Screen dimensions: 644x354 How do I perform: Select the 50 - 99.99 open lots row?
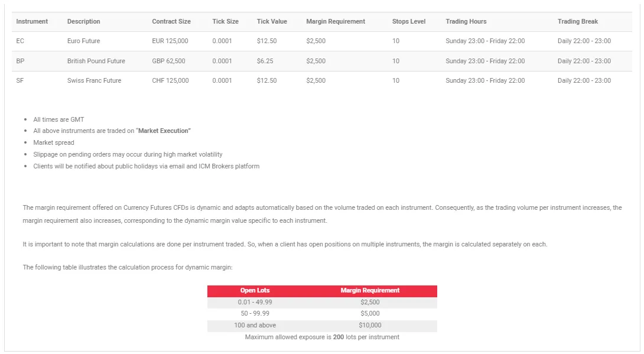[x=255, y=314]
